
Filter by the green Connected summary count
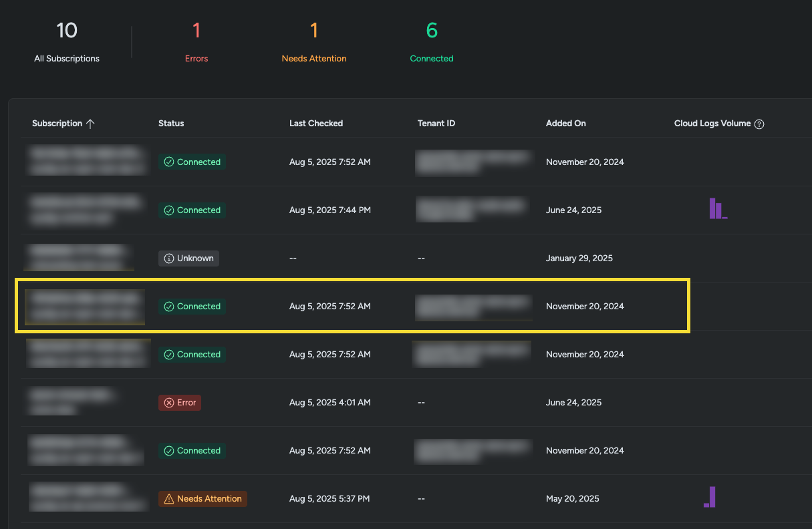pos(432,41)
